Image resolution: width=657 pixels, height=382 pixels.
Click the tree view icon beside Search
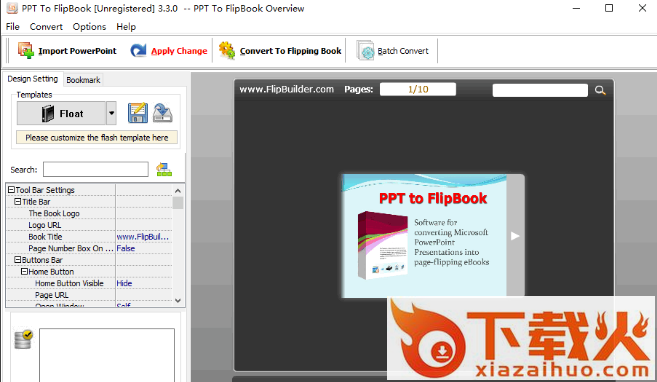pyautogui.click(x=164, y=169)
